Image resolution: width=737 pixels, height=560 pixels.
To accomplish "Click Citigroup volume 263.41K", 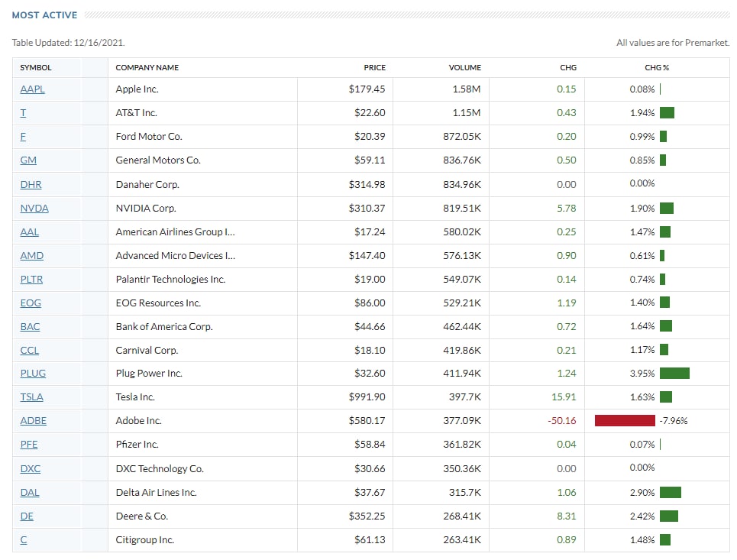I will click(x=462, y=540).
